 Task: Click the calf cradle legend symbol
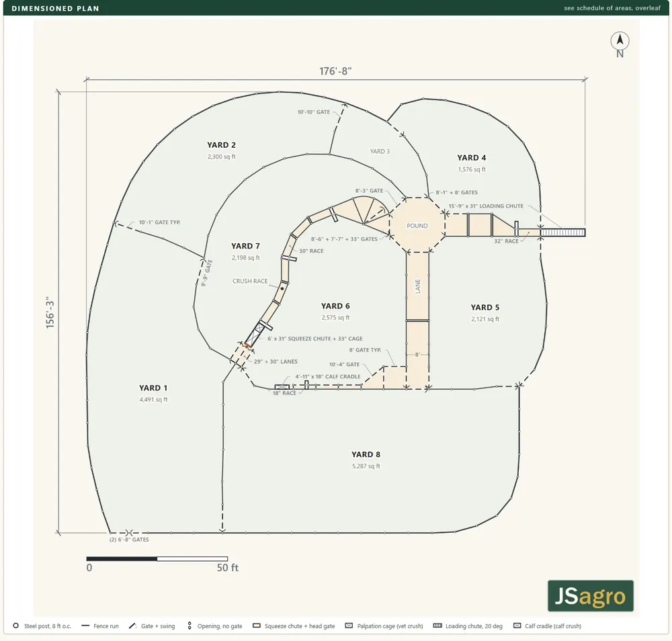point(517,626)
